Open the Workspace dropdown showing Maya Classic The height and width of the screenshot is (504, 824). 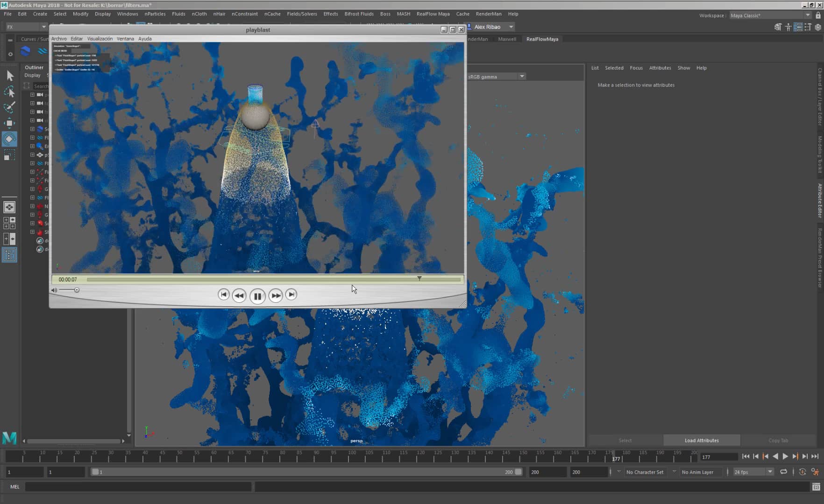(x=768, y=15)
